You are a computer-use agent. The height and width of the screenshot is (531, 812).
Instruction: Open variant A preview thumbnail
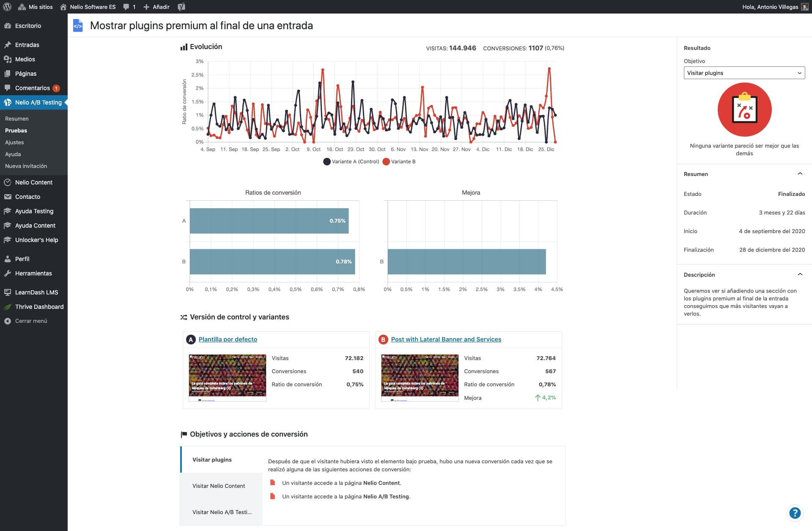point(228,377)
